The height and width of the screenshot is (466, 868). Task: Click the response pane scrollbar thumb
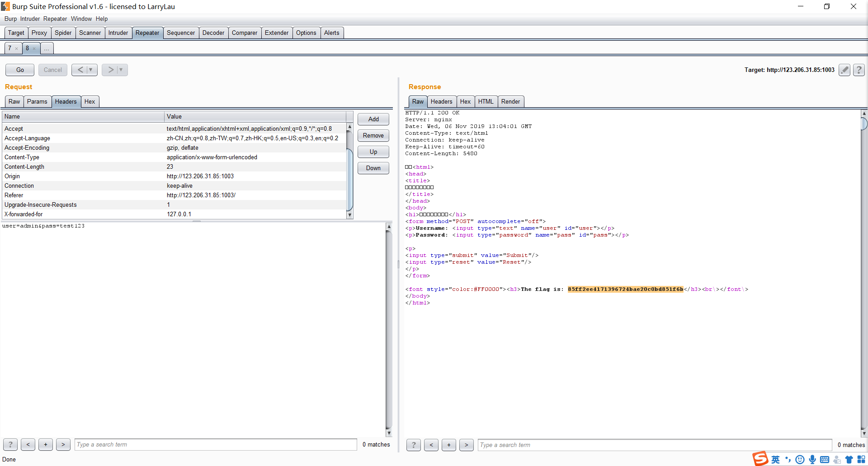(x=864, y=124)
